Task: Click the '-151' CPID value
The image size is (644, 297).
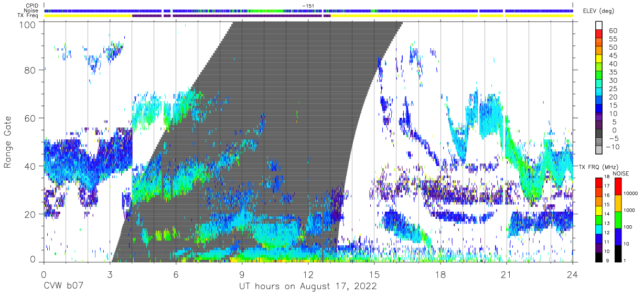Action: point(308,6)
